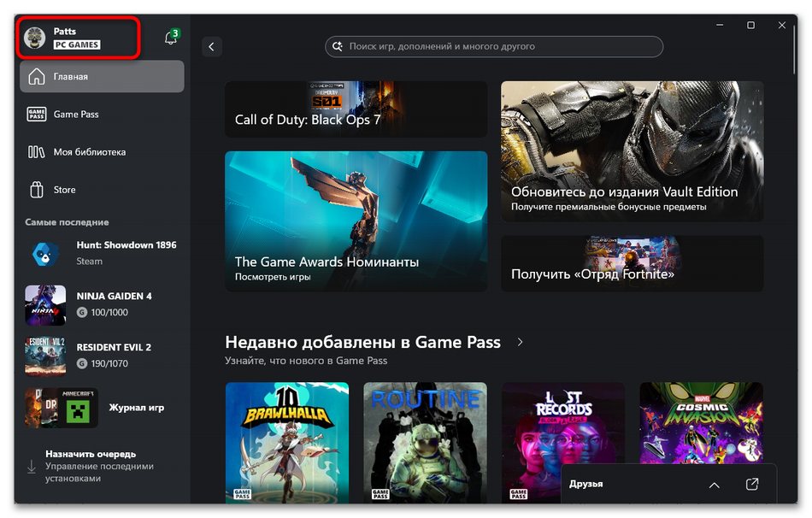Go to the Главная home tab

tap(102, 77)
